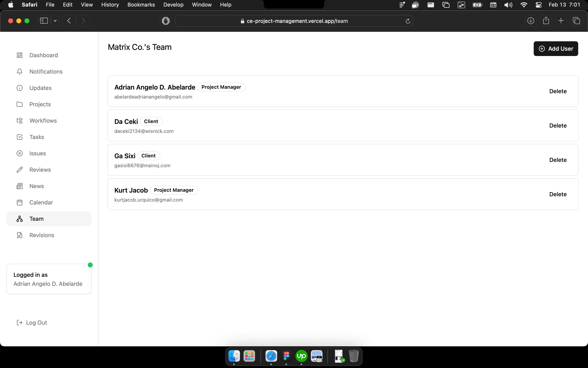Click the date and time in menu bar
Screen dimensions: 588x368
click(x=564, y=5)
